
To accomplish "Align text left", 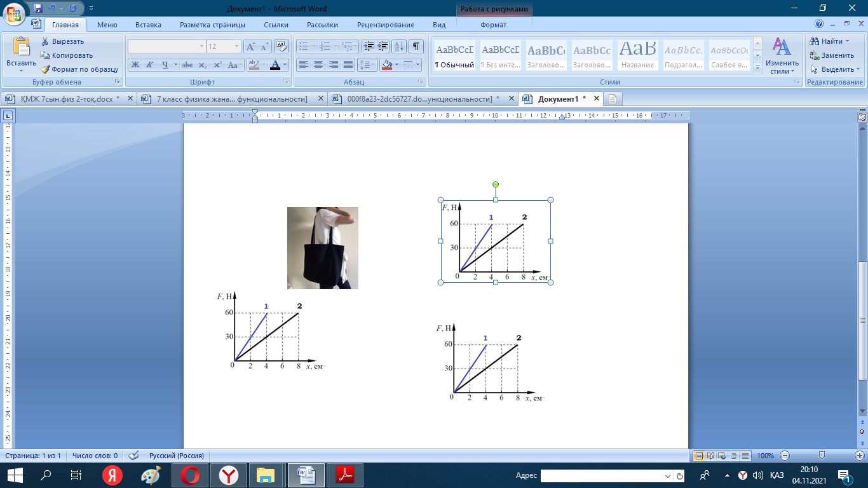I will coord(304,65).
